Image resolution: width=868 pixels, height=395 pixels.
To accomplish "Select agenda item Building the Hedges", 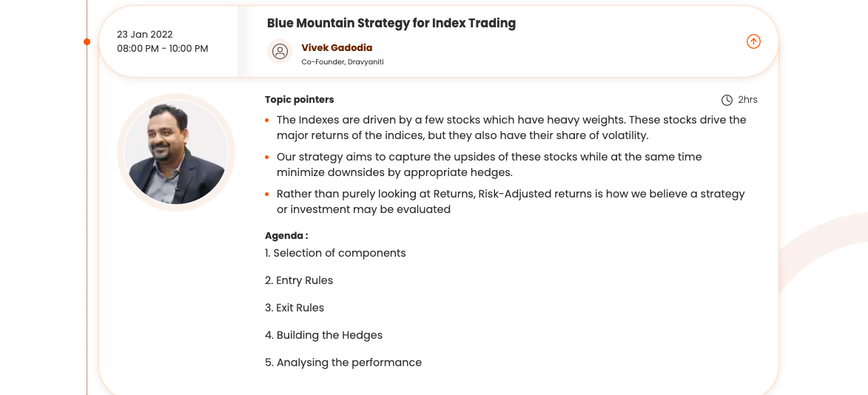I will pyautogui.click(x=323, y=335).
